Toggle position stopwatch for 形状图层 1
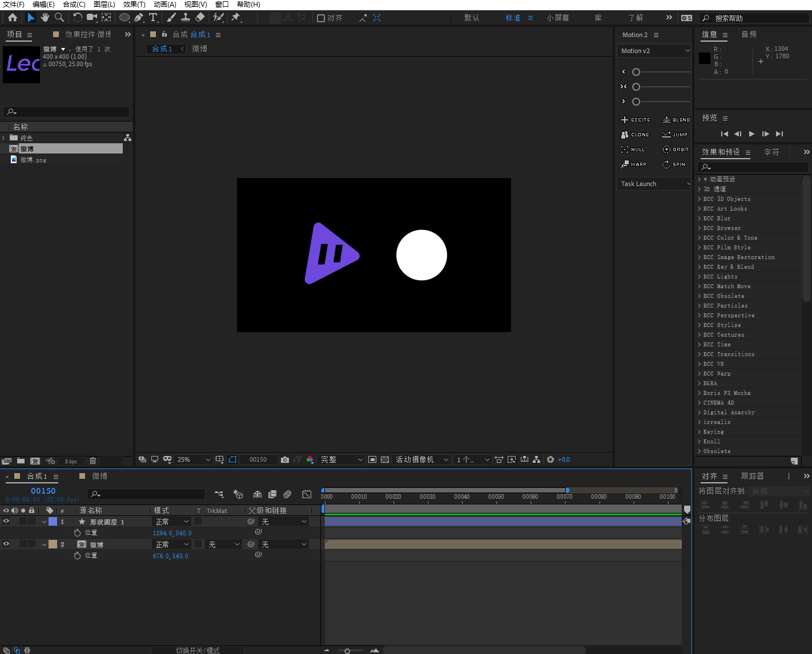The width and height of the screenshot is (812, 654). (x=77, y=533)
